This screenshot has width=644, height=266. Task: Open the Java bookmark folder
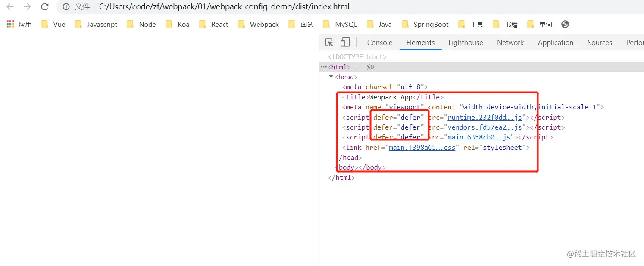[379, 24]
